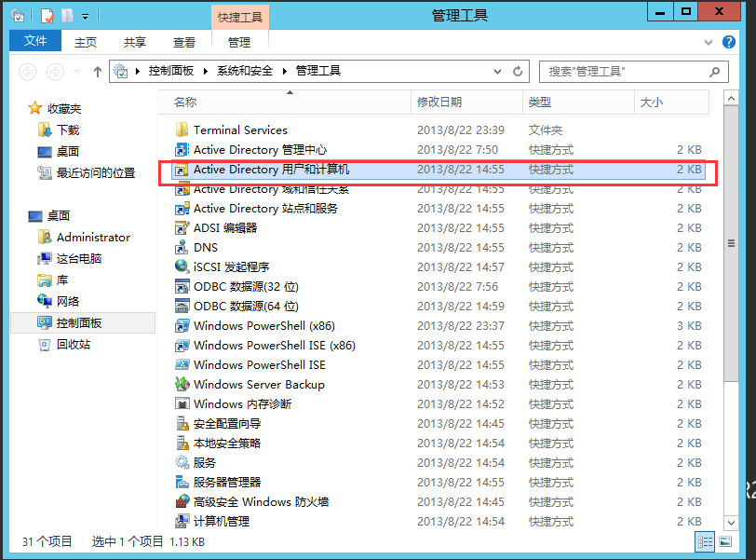This screenshot has width=756, height=560.
Task: Sort by 名称 column header
Action: [285, 102]
